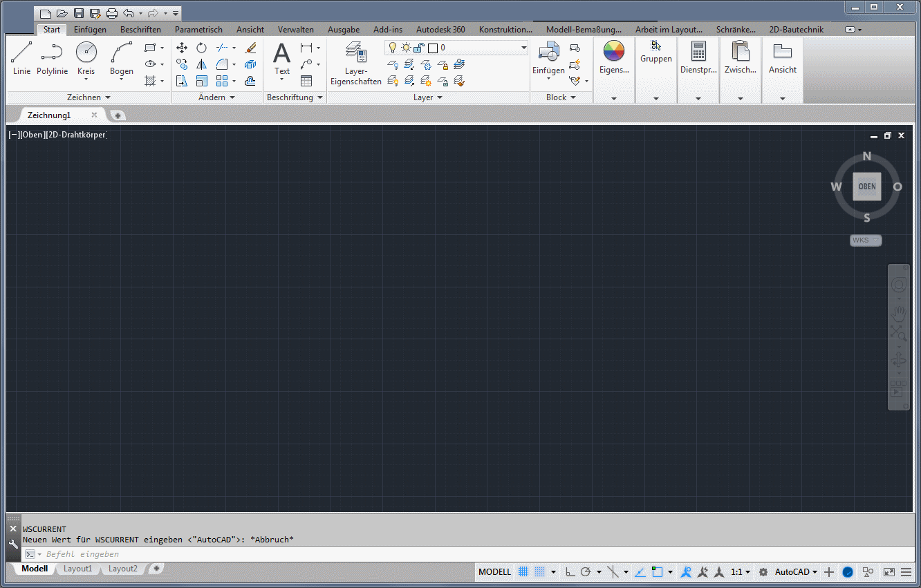Viewport: 921px width, 588px height.
Task: Open the Parametrisch ribbon tab
Action: tap(198, 30)
